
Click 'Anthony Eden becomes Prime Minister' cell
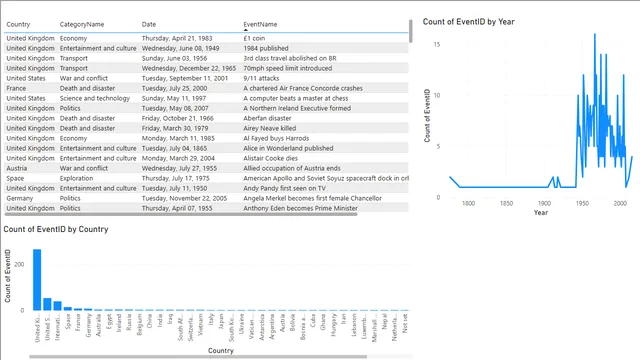pyautogui.click(x=300, y=208)
